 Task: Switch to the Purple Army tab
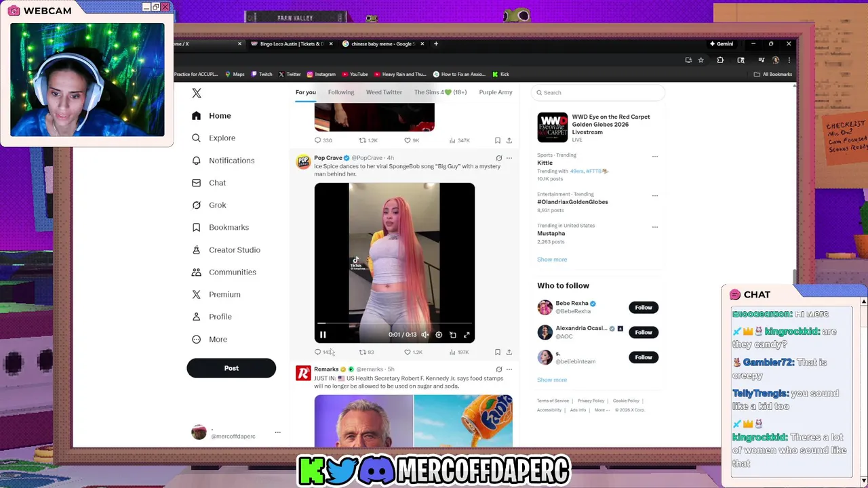click(496, 92)
